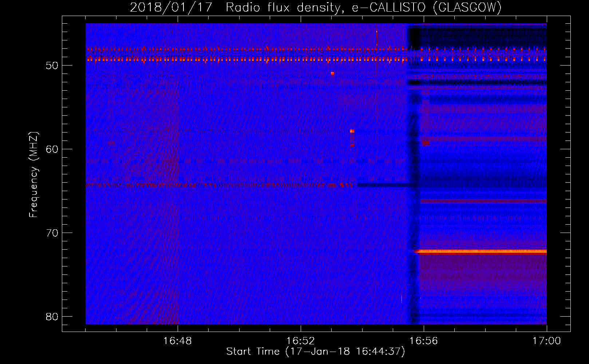Click the red spot near 51 MHz at 16:53
Screen dimensions: 589x364
tap(332, 74)
